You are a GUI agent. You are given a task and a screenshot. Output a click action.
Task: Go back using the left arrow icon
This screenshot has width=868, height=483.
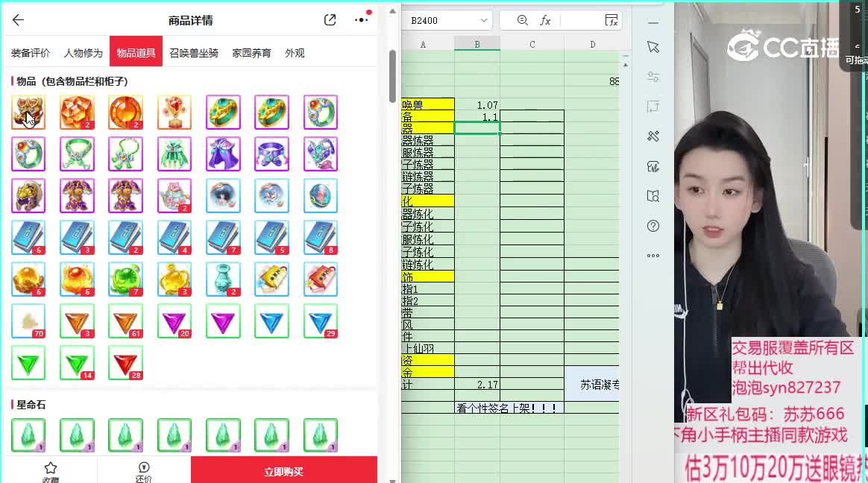[18, 20]
